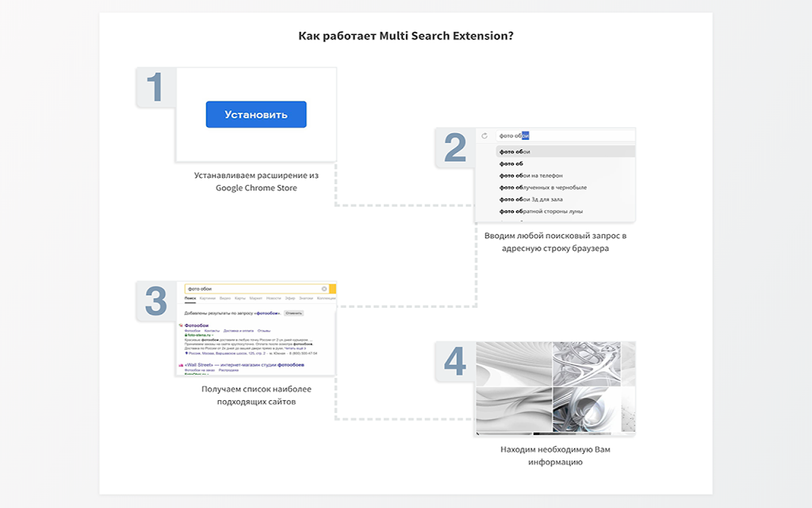Click the address bar containing фото обои

[x=565, y=136]
